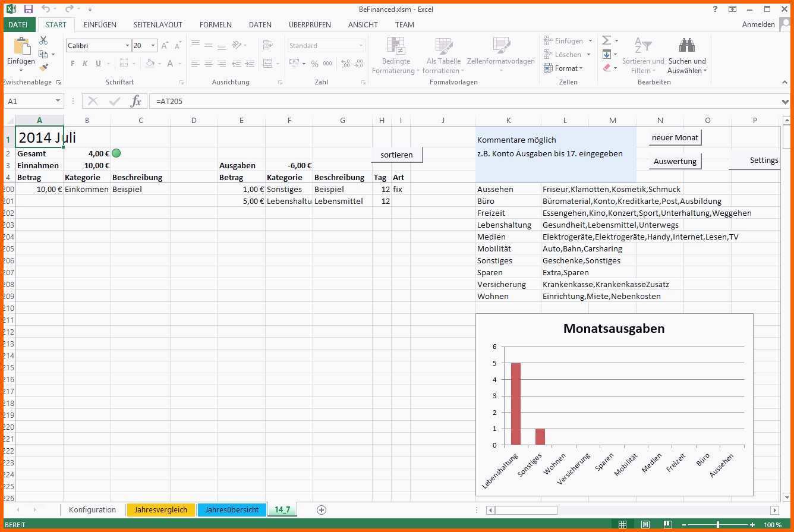Select the Format Painter brush icon
Image resolution: width=794 pixels, height=532 pixels.
coord(43,67)
